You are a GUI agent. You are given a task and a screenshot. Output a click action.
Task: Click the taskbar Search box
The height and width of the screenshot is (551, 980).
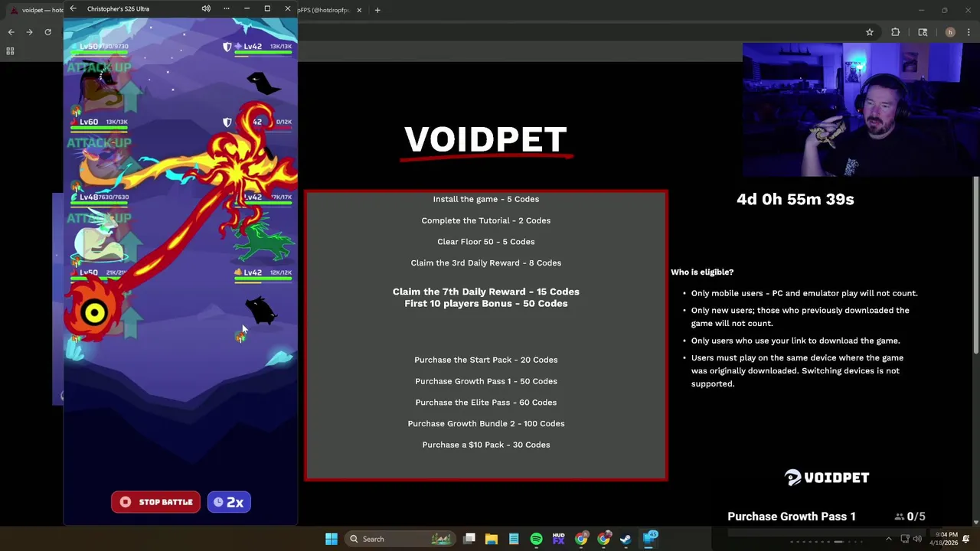coord(400,539)
